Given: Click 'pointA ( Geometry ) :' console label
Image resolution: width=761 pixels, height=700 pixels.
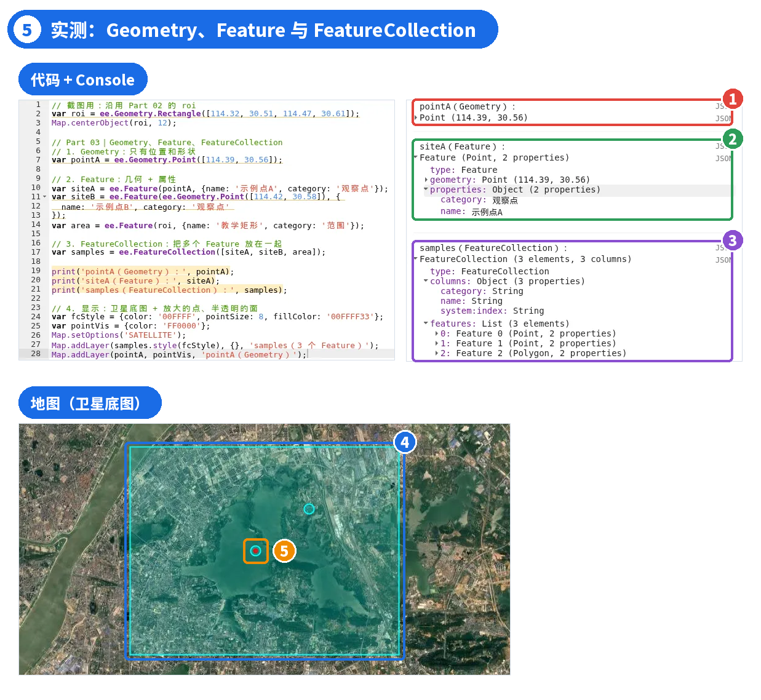Looking at the screenshot, I should (468, 106).
